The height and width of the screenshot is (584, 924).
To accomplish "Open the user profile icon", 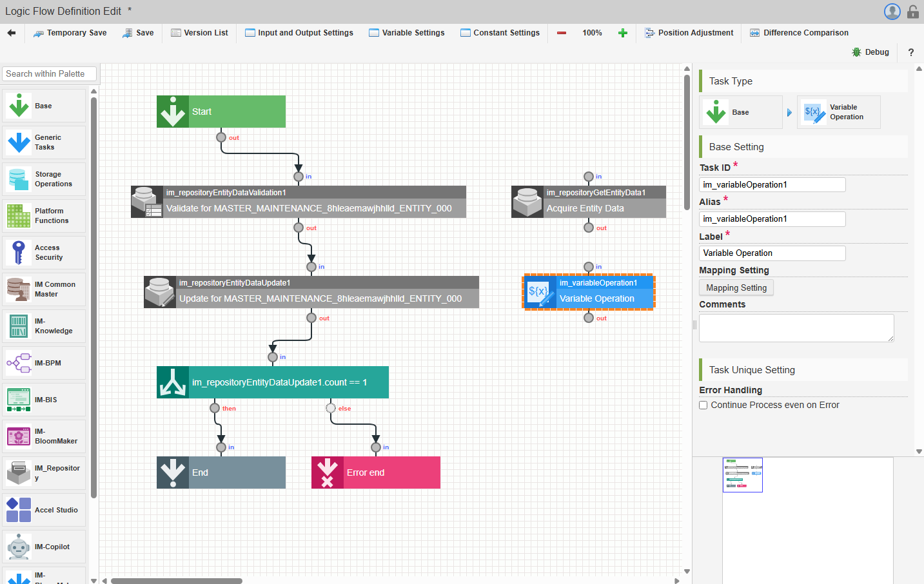I will pos(892,12).
